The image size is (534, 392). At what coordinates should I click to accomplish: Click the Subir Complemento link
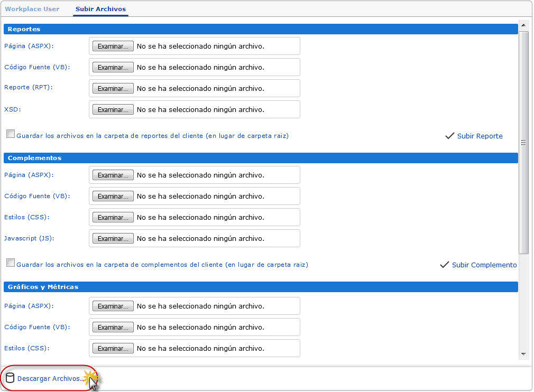click(484, 265)
